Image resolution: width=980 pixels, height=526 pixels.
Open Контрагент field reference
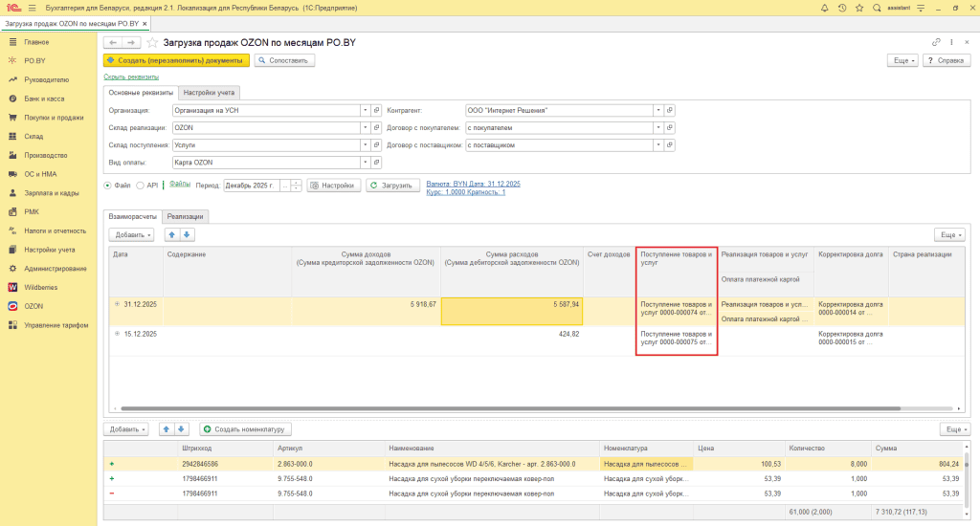669,111
